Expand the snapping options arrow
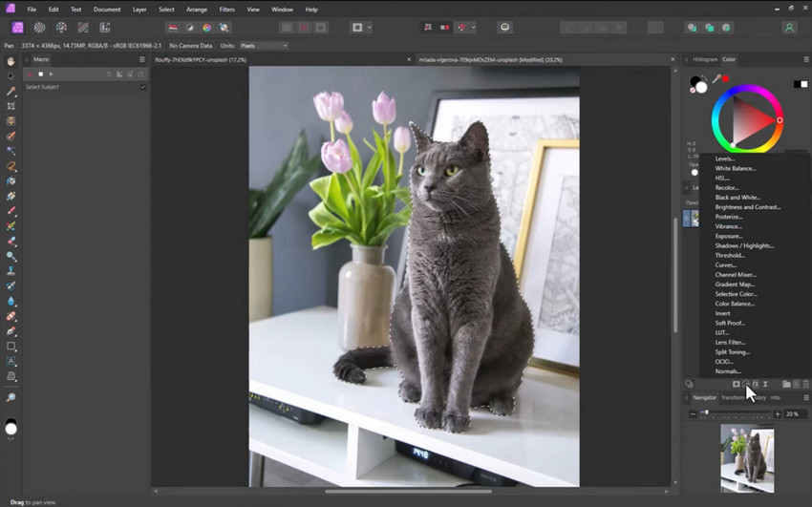The width and height of the screenshot is (812, 507). click(x=473, y=28)
